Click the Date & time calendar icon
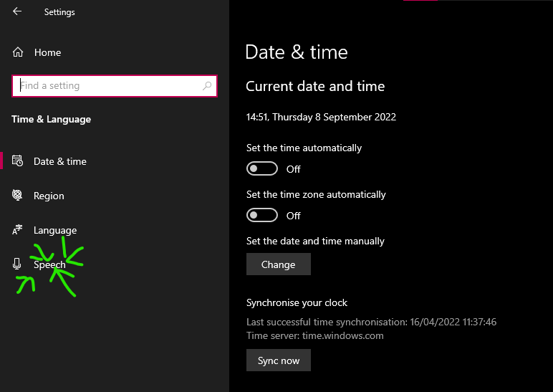Image resolution: width=553 pixels, height=392 pixels. 18,161
